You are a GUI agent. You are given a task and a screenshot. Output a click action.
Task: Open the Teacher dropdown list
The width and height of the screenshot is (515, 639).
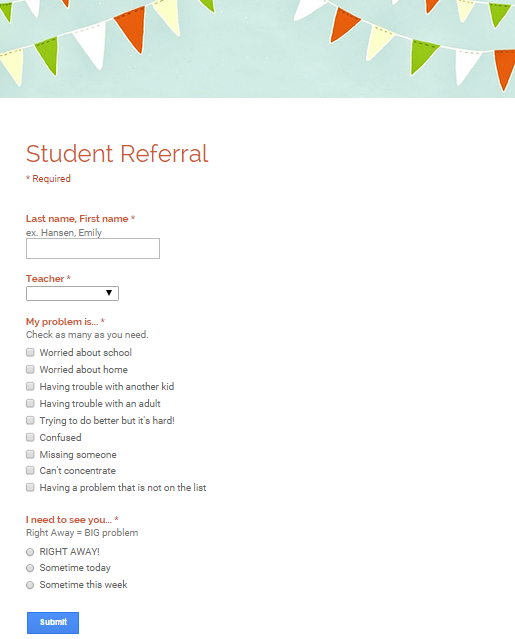point(73,293)
